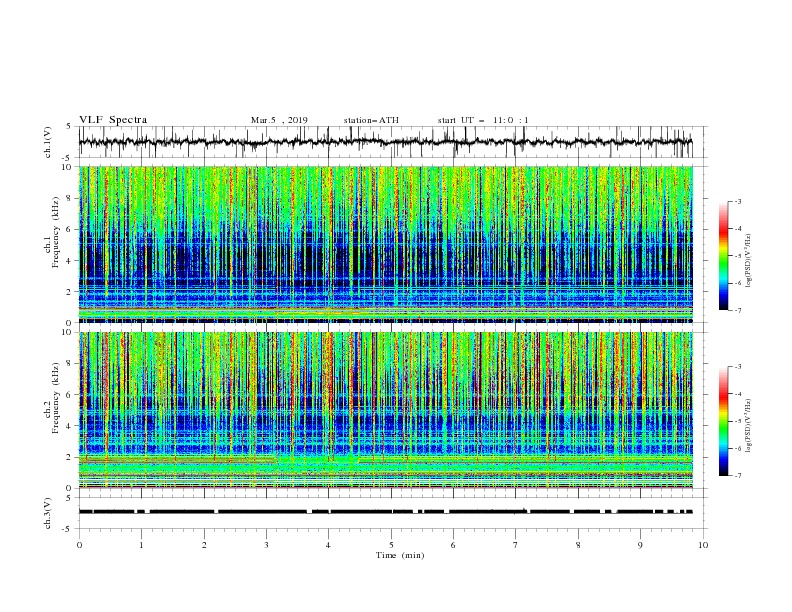Click the "Time (min)" axis label
Viewport: 792px width, 612px height.
(x=400, y=555)
